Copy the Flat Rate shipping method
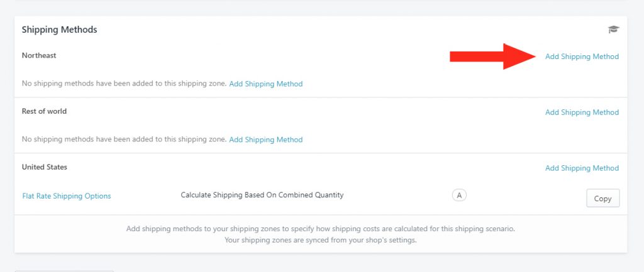The width and height of the screenshot is (644, 272). click(x=602, y=198)
